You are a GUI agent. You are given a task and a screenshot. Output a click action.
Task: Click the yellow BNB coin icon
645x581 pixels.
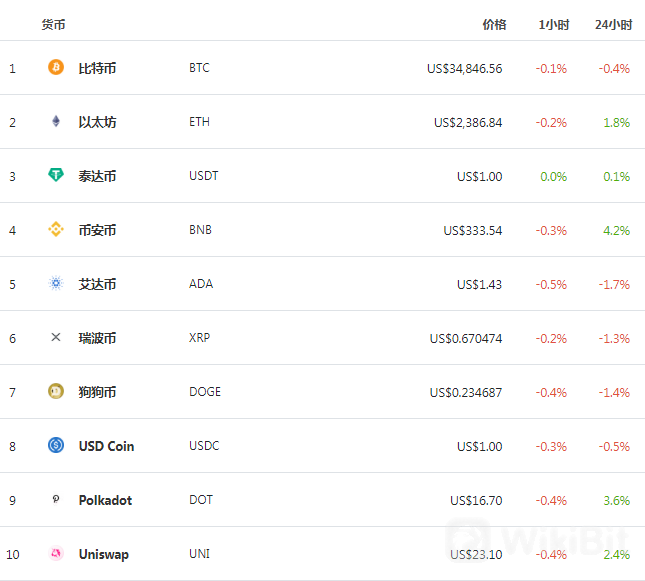(56, 229)
